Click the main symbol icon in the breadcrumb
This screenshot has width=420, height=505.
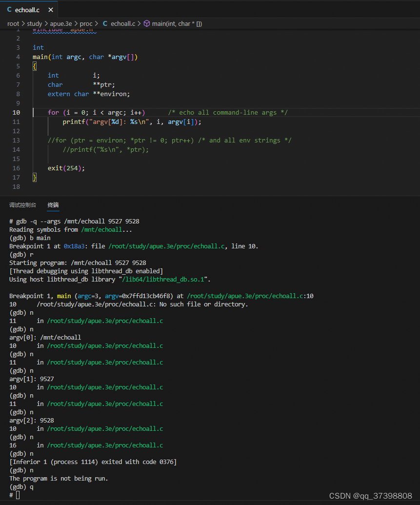(147, 23)
